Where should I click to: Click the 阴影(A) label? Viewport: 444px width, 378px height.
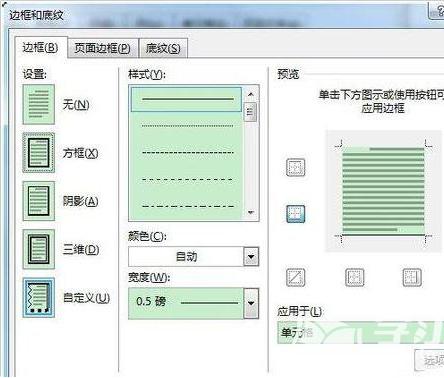tap(80, 201)
